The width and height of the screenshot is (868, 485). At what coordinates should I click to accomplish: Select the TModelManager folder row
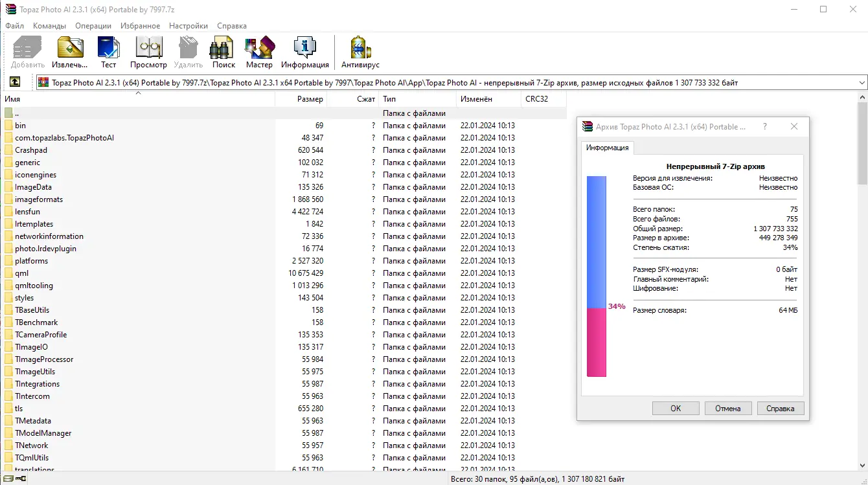[x=283, y=433]
